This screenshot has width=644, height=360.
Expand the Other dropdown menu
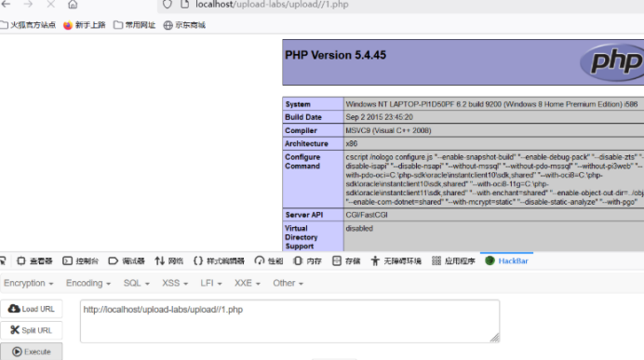pos(288,283)
